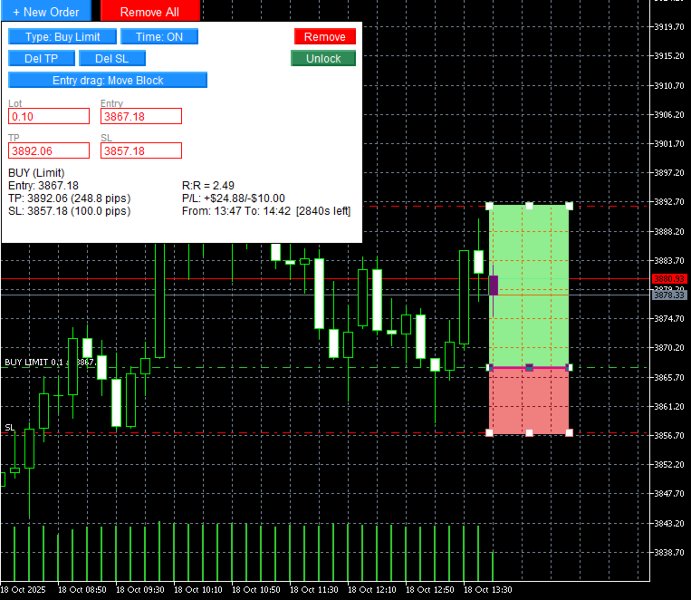Click the red 3880.93 price tag
The width and height of the screenshot is (691, 600).
pyautogui.click(x=669, y=279)
